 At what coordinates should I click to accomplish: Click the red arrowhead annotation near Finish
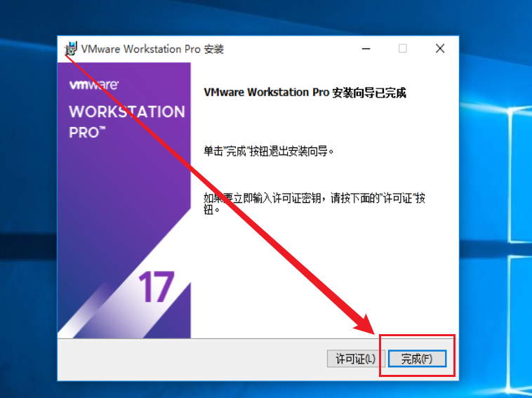point(366,326)
